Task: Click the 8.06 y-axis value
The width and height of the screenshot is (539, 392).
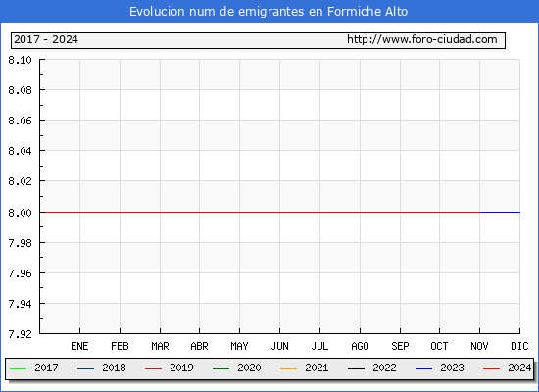Action: pos(20,122)
